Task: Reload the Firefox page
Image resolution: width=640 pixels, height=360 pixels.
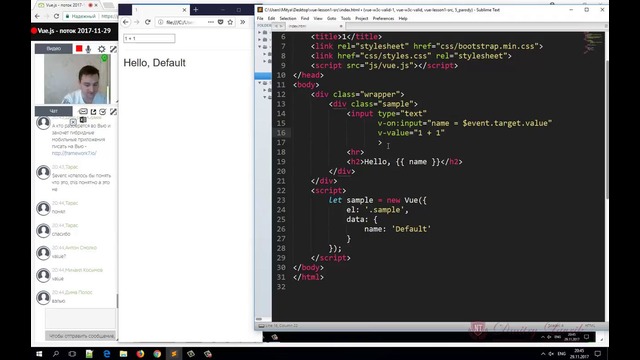Action: (x=148, y=22)
